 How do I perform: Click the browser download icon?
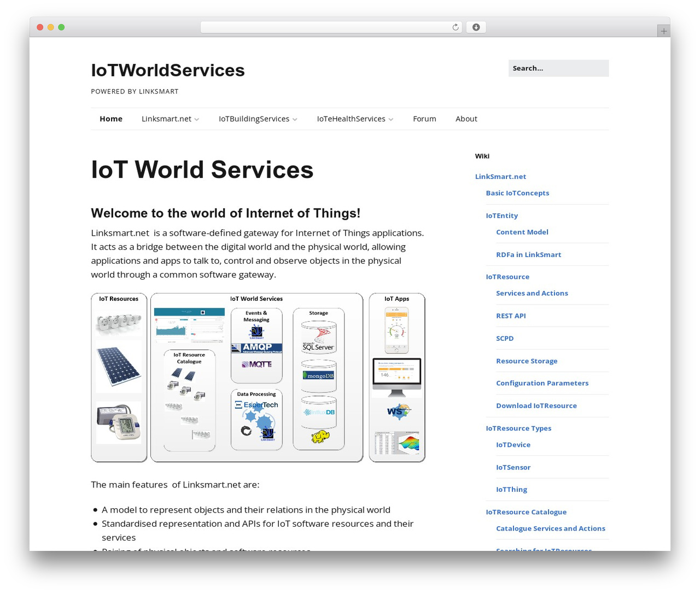click(x=476, y=27)
